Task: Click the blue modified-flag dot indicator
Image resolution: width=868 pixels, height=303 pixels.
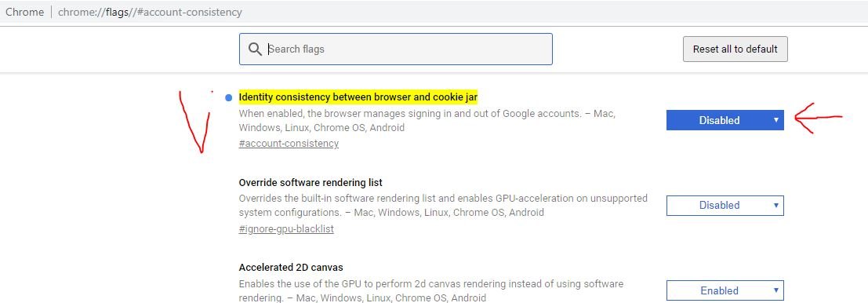Action: [x=229, y=98]
